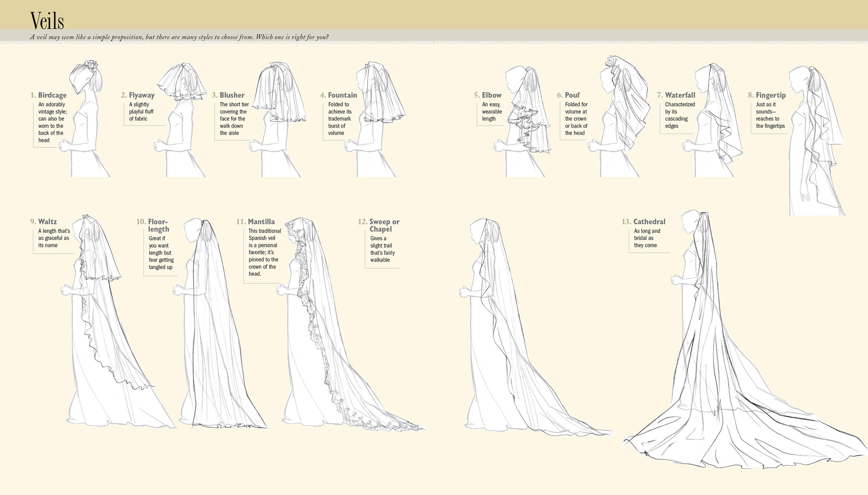Click the '9. Waltz' heading text
The width and height of the screenshot is (868, 495).
tap(43, 222)
